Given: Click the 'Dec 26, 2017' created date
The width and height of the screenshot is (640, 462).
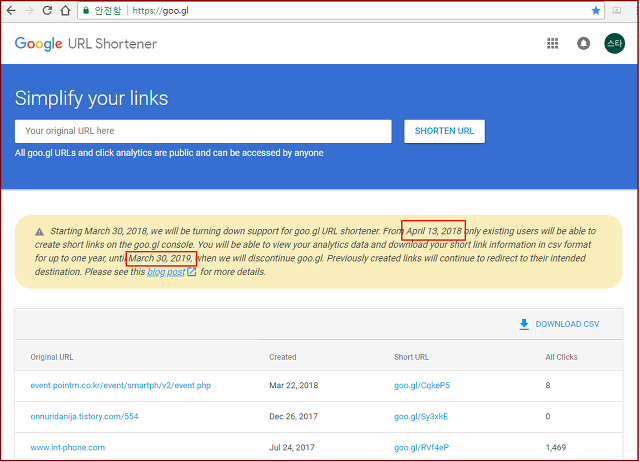Looking at the screenshot, I should [293, 416].
